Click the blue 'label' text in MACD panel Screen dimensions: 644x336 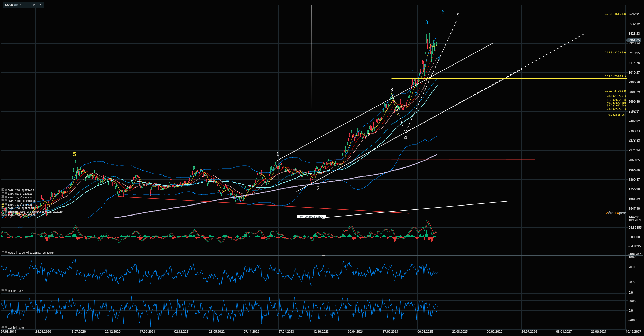point(20,228)
